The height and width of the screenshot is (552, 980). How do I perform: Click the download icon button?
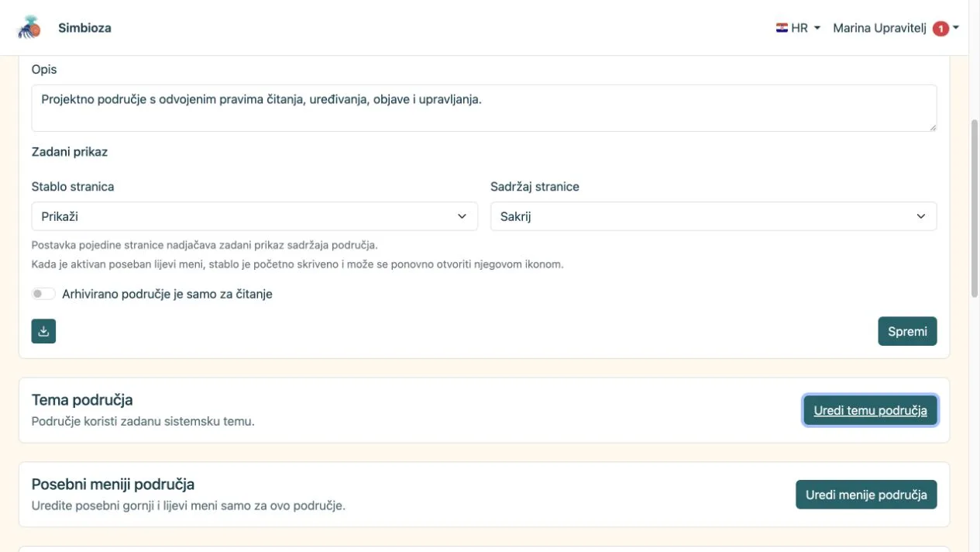tap(43, 331)
